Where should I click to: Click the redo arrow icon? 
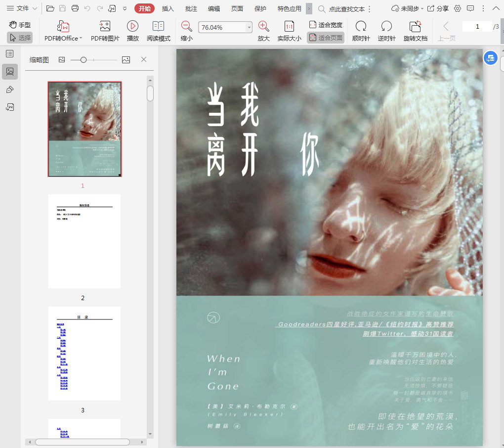click(100, 8)
